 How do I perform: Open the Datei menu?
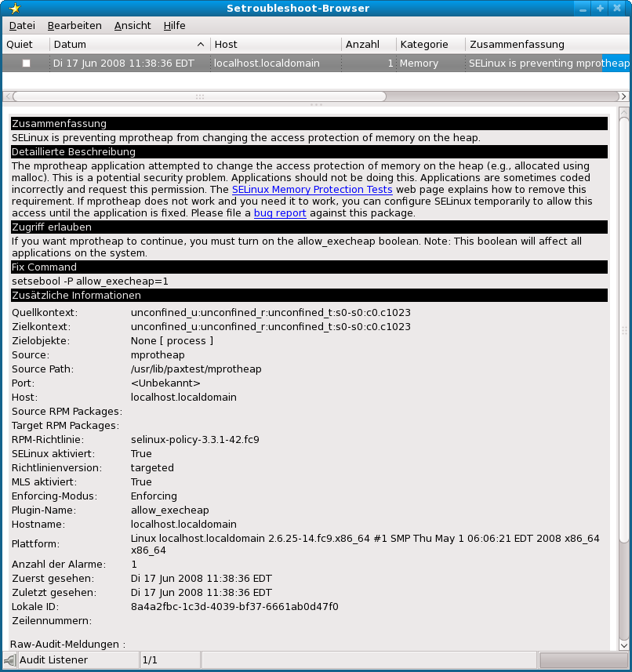click(x=22, y=26)
